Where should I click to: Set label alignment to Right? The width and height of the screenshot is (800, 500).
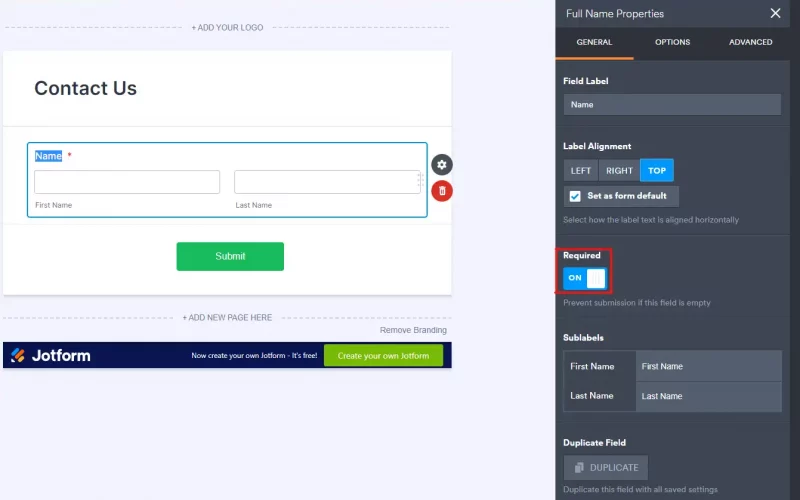(619, 171)
